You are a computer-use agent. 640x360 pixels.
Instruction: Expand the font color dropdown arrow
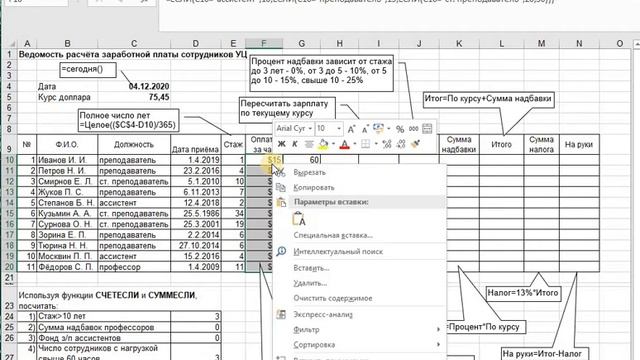pos(355,144)
